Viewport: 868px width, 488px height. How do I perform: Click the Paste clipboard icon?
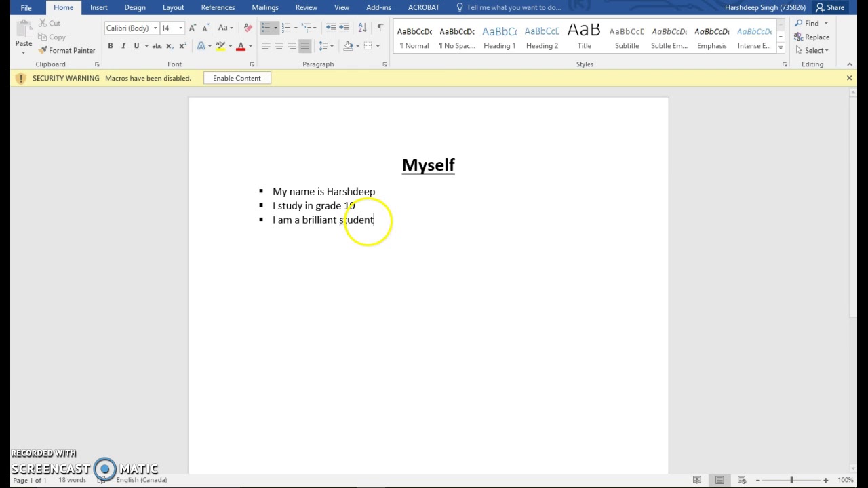(x=24, y=30)
